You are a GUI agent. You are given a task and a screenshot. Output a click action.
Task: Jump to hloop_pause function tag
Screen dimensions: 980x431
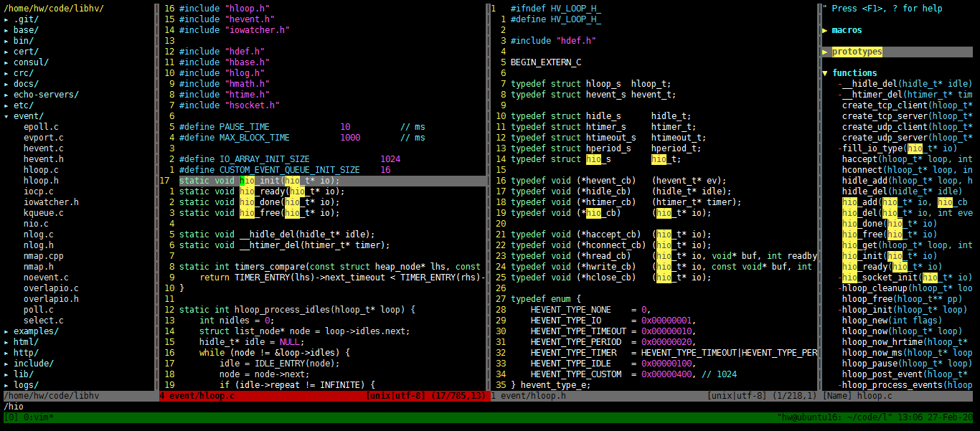click(908, 364)
